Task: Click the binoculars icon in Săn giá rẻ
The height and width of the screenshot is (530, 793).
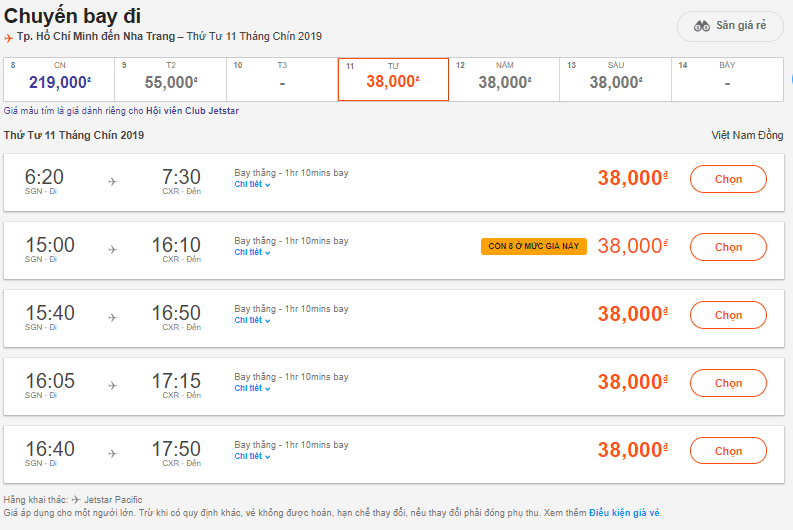Action: point(702,26)
